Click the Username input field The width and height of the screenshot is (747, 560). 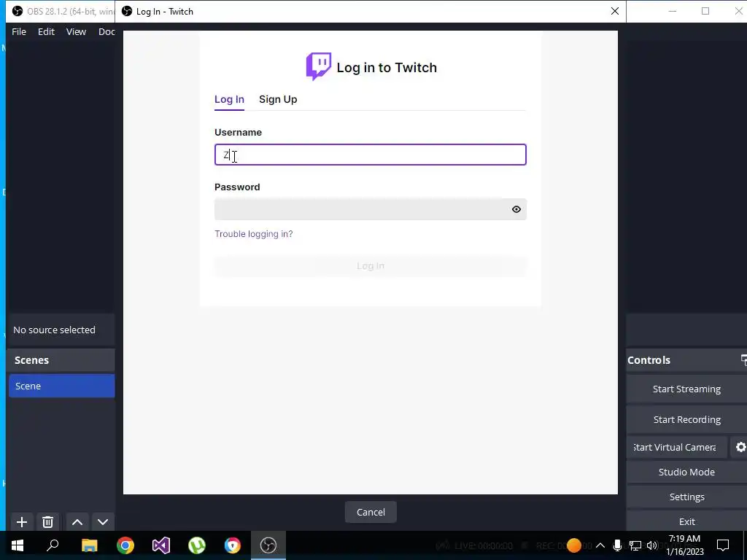click(370, 155)
